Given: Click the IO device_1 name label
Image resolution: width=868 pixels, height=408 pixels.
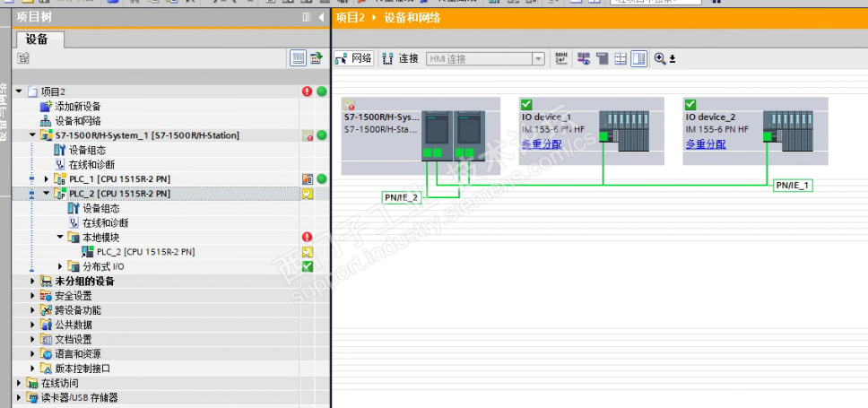Looking at the screenshot, I should [x=546, y=117].
